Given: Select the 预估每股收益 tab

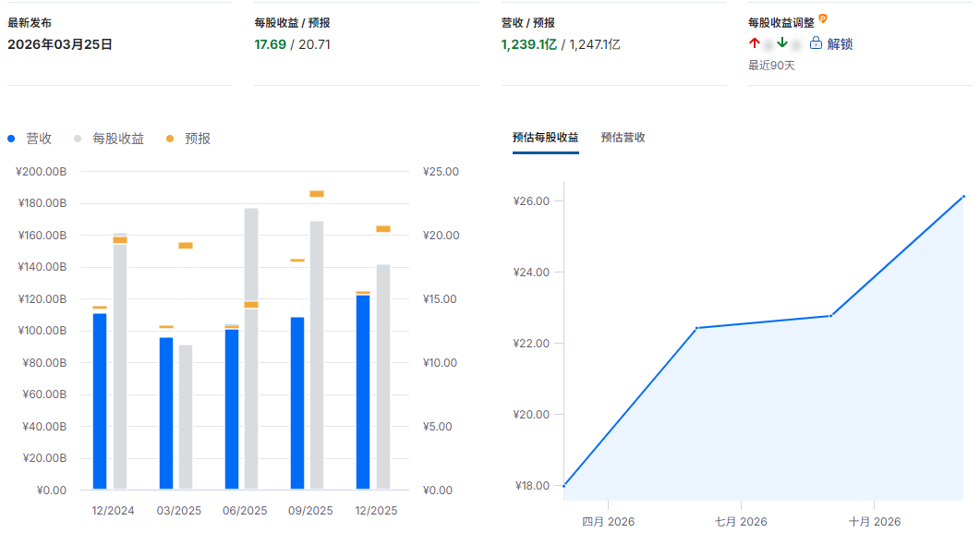Looking at the screenshot, I should [x=545, y=138].
